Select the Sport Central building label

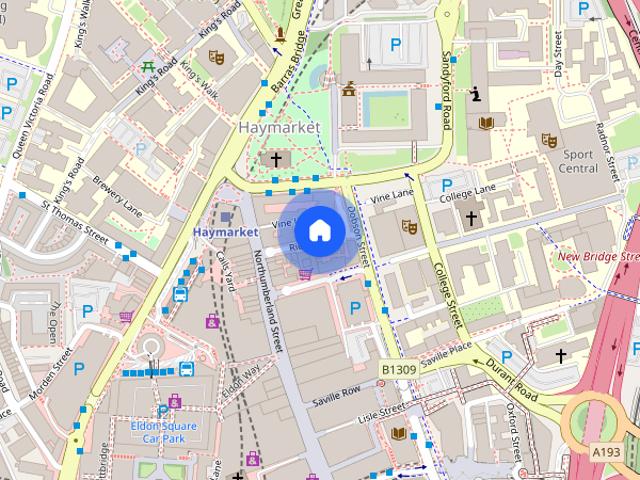tap(578, 162)
